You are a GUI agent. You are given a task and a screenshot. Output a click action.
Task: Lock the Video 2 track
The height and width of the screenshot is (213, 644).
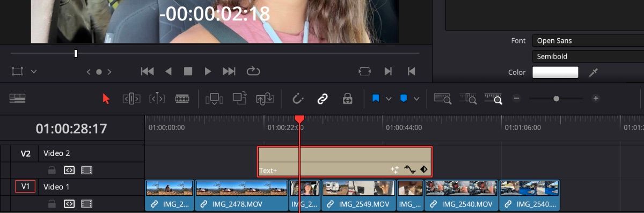tap(52, 171)
